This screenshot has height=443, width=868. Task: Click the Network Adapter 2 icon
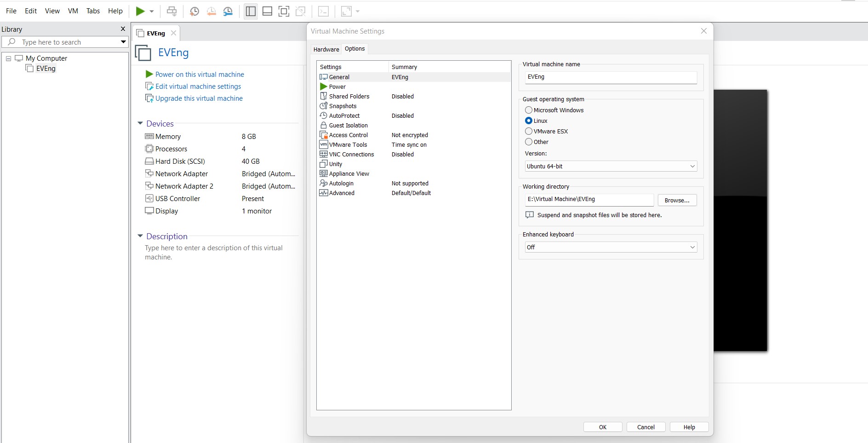click(x=149, y=186)
